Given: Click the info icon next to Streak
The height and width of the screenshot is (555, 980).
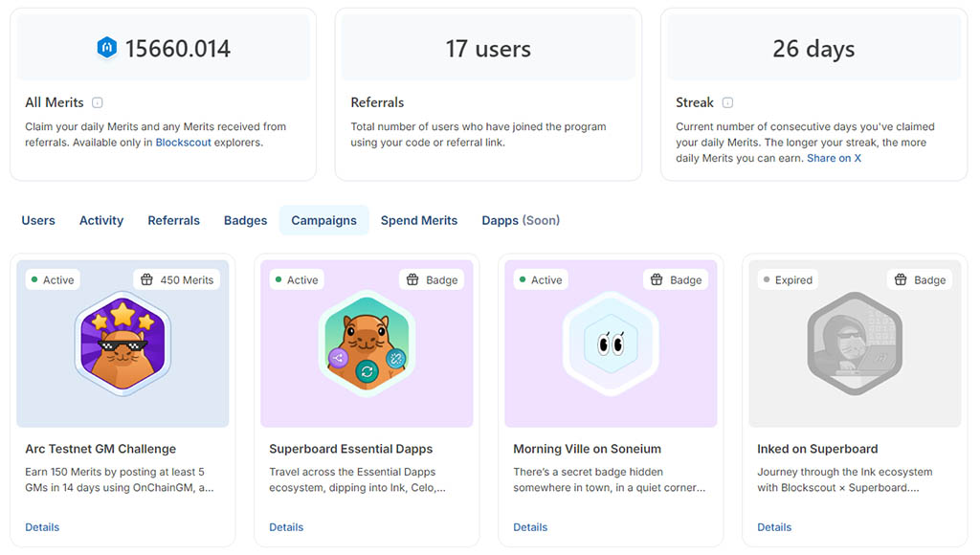Looking at the screenshot, I should (x=727, y=102).
